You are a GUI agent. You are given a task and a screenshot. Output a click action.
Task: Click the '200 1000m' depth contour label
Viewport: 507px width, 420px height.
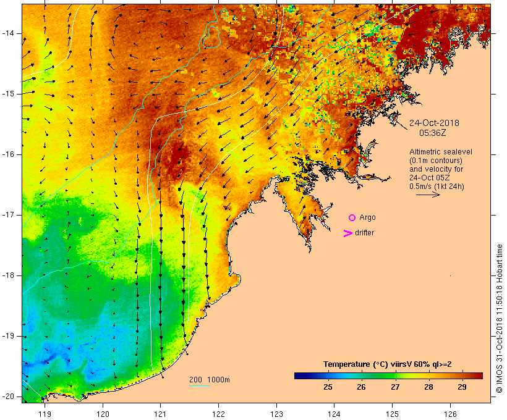point(210,380)
